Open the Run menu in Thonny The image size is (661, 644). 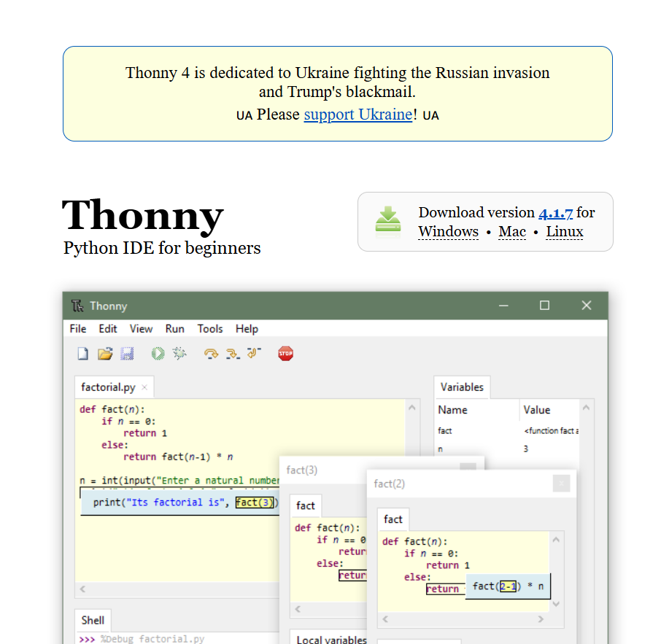coord(174,329)
